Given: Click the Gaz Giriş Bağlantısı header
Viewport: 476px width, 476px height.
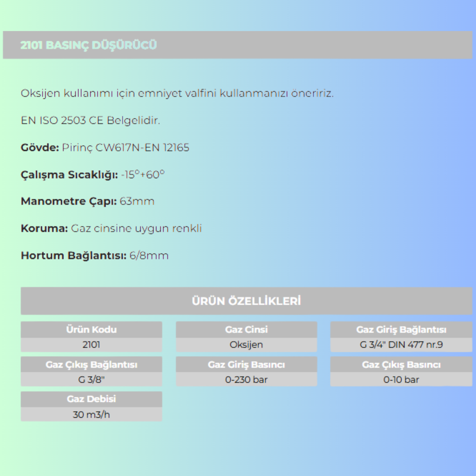Looking at the screenshot, I should pos(401,329).
